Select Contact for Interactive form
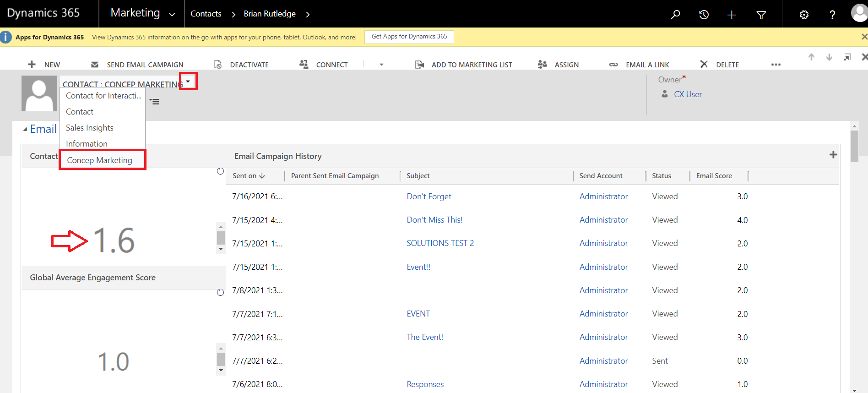 click(103, 96)
